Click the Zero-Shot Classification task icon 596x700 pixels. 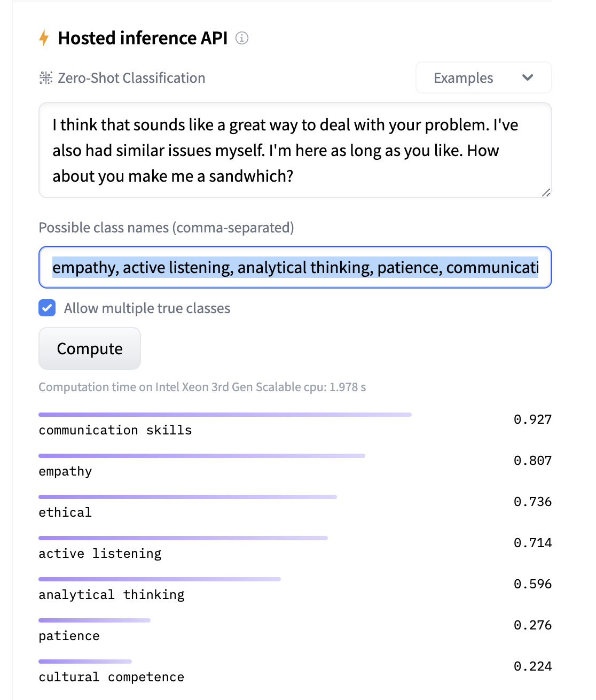(x=46, y=77)
